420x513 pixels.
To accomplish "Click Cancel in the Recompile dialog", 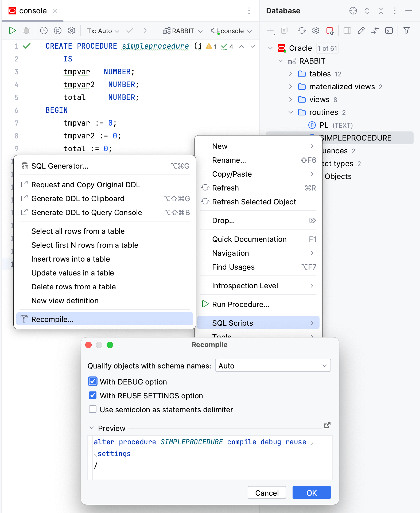I will (267, 493).
